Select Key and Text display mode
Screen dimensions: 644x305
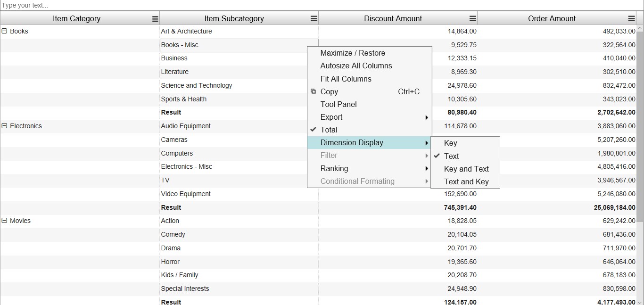pyautogui.click(x=466, y=169)
